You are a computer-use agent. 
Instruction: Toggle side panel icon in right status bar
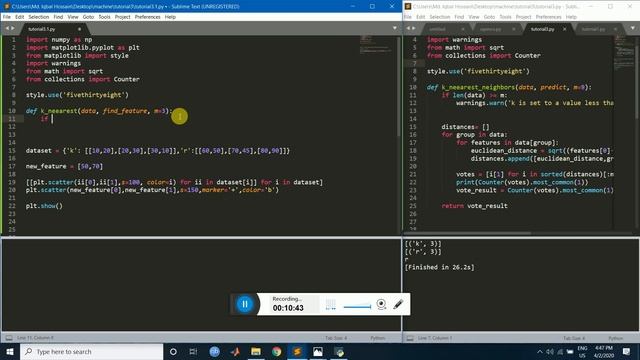(x=410, y=338)
